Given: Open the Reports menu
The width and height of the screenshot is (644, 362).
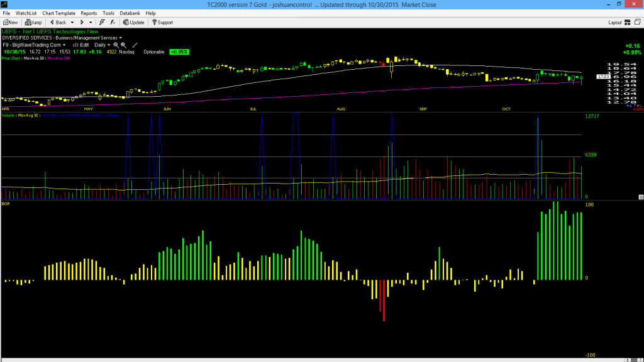Looking at the screenshot, I should 89,13.
